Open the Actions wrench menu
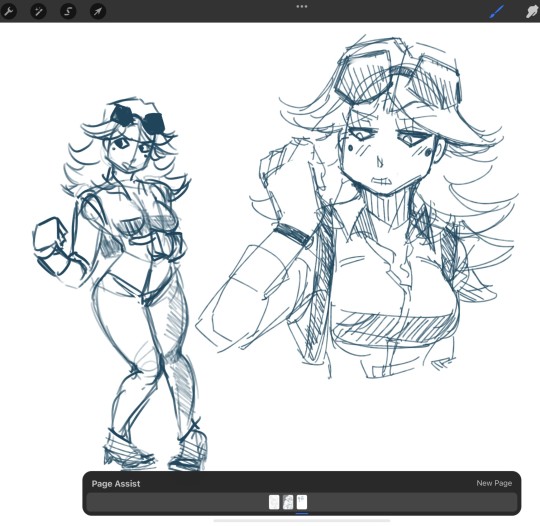540x526 pixels. point(9,11)
